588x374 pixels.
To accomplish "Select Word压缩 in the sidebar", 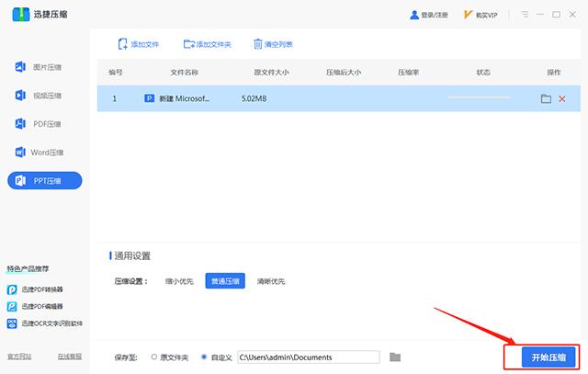I will [39, 153].
